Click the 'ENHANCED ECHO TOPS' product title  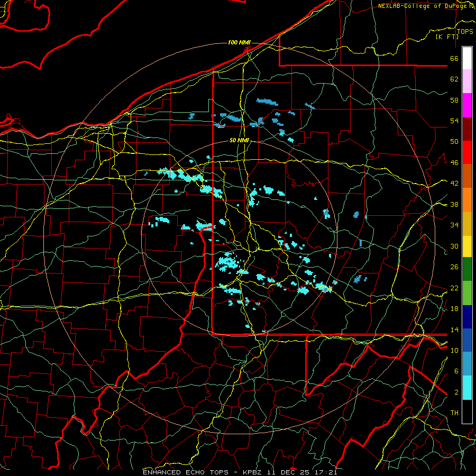pos(185,472)
